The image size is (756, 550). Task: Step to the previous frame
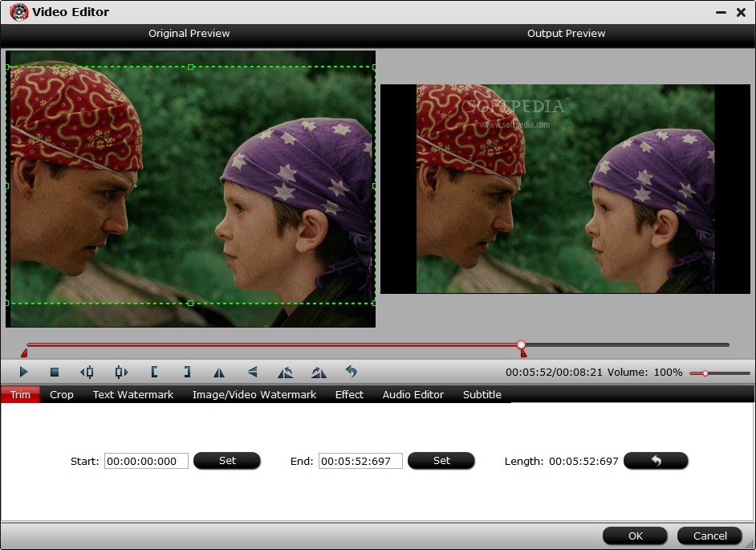(87, 372)
